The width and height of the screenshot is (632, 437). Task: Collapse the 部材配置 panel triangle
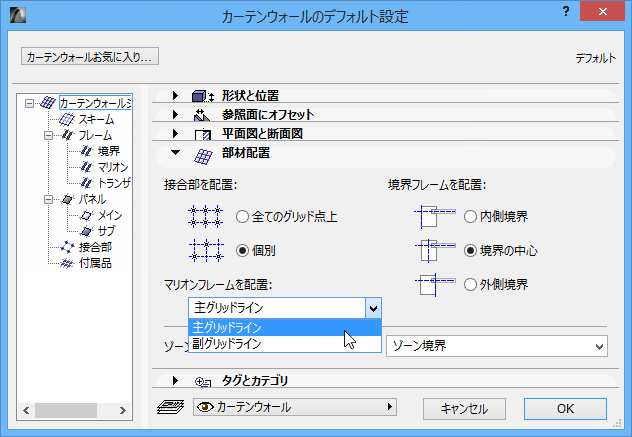tap(175, 152)
